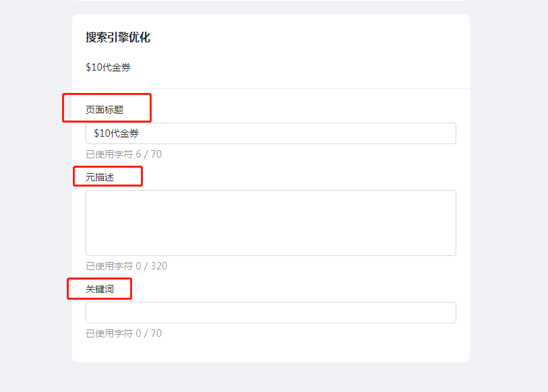Click the 已使用字符 0 / 70 counter
Image resolution: width=548 pixels, height=392 pixels.
[124, 333]
